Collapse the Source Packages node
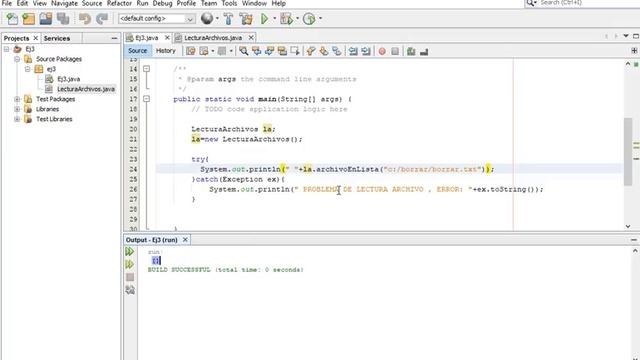Screen dimensions: 640x360 coord(17,59)
